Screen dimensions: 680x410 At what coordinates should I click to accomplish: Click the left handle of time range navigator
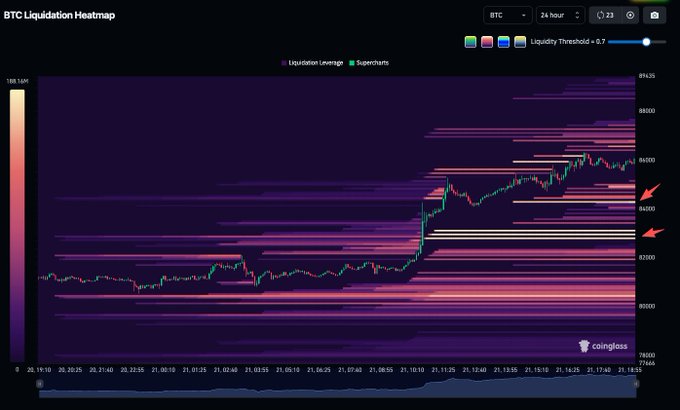point(39,384)
